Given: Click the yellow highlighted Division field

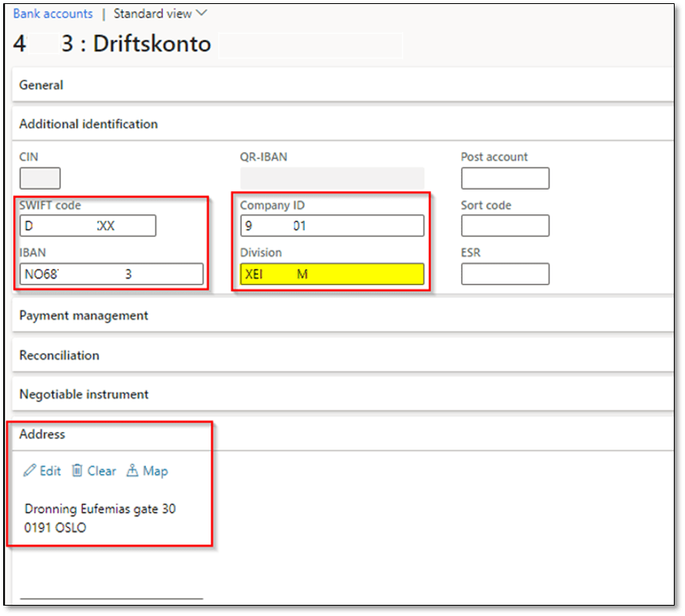Looking at the screenshot, I should coord(332,275).
